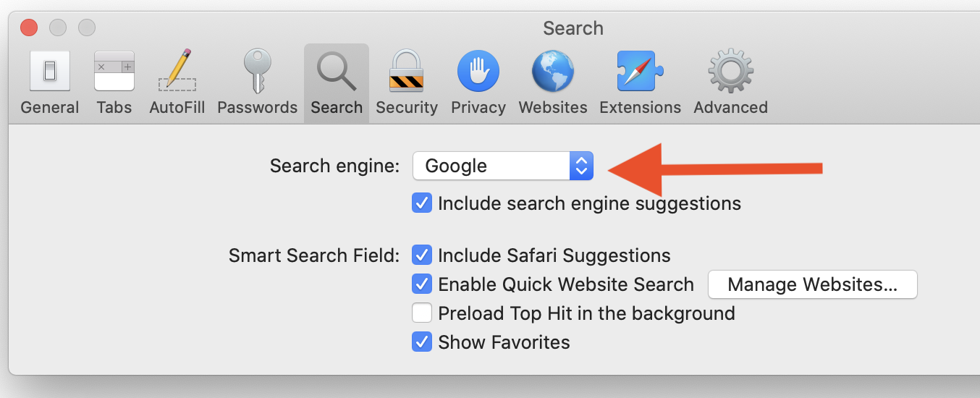
Task: Open Security padlock icon pane
Action: (406, 71)
